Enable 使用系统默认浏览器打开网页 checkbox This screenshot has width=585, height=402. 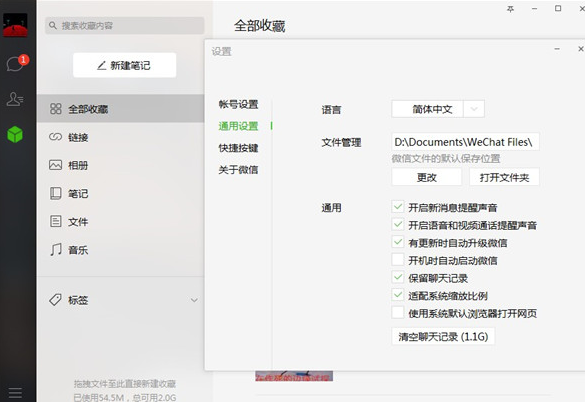point(398,313)
